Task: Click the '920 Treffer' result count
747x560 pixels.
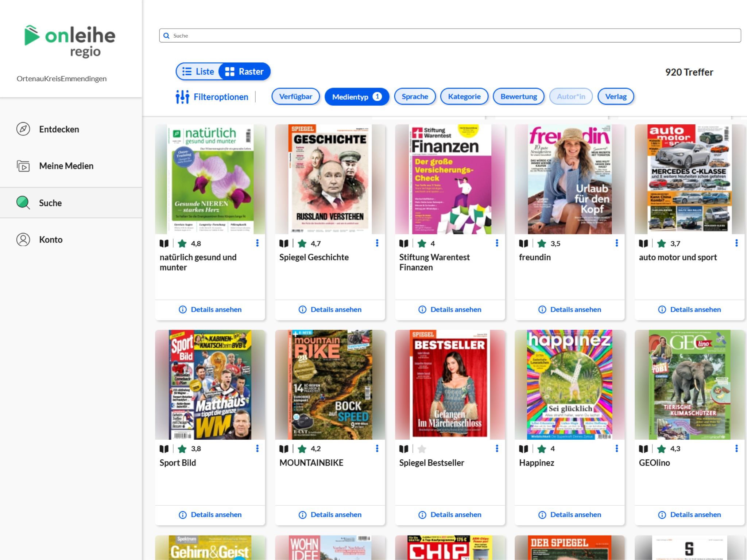Action: tap(689, 72)
